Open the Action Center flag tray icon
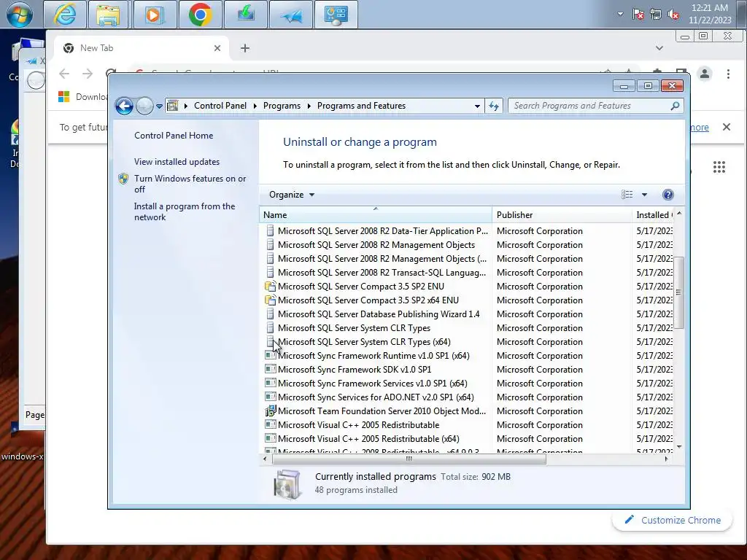The height and width of the screenshot is (560, 747). click(x=638, y=15)
